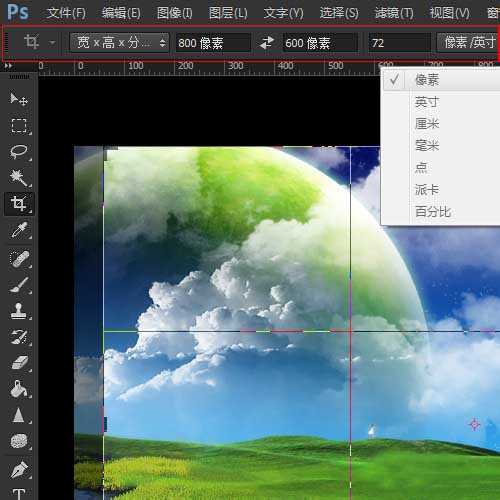
Task: Open the 文字(Y) menu
Action: click(x=283, y=13)
